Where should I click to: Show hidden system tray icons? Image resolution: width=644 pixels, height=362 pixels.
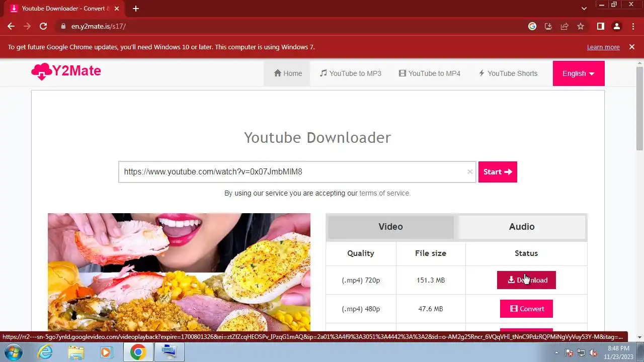[556, 352]
